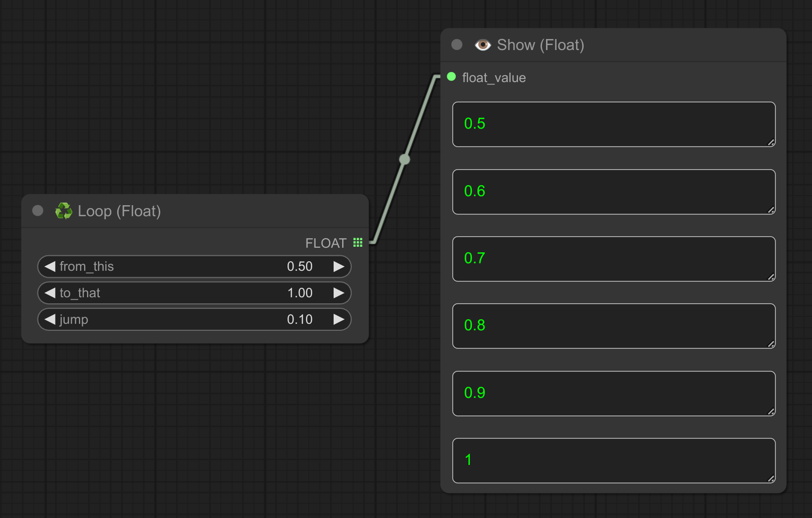This screenshot has width=812, height=518.
Task: Select the Show (Float) node title
Action: [540, 45]
